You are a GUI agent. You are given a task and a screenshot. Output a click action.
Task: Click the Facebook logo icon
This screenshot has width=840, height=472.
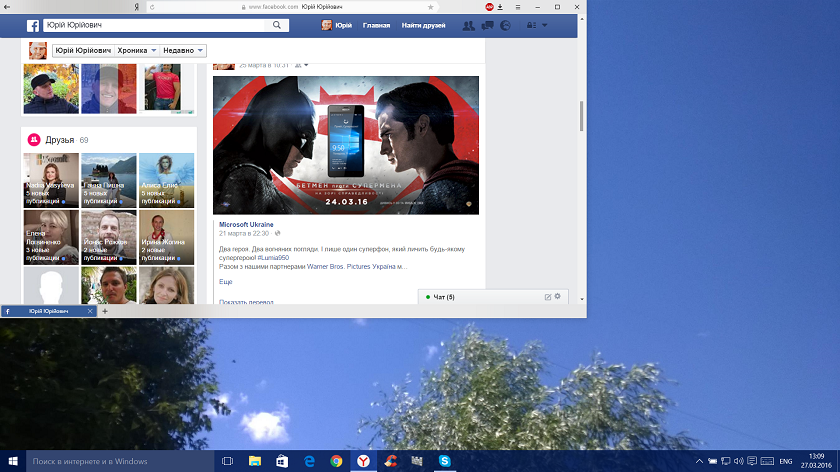pos(33,25)
